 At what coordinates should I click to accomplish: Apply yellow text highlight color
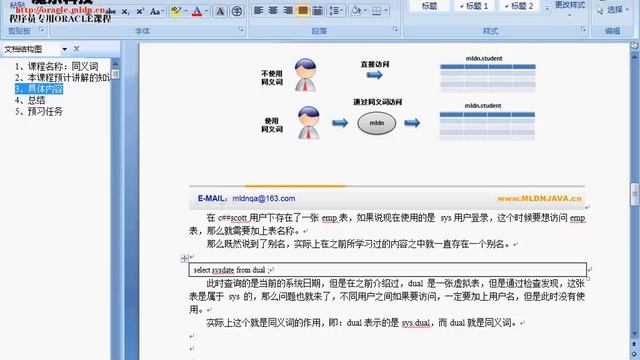click(x=176, y=11)
